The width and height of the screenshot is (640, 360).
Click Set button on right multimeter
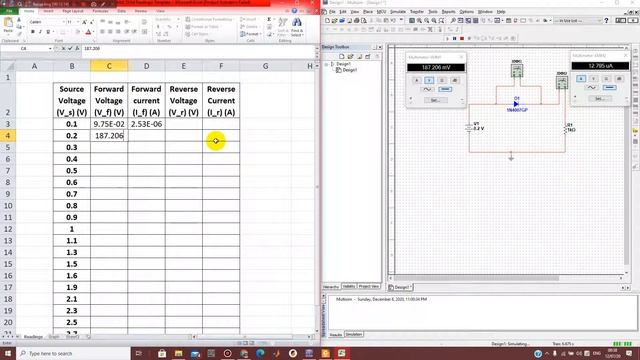point(600,99)
